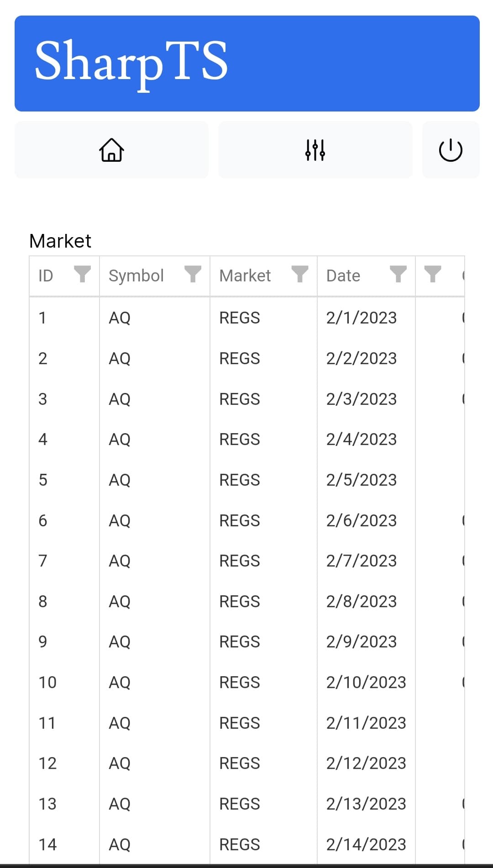Sort by the Date column header
The height and width of the screenshot is (868, 493).
343,276
